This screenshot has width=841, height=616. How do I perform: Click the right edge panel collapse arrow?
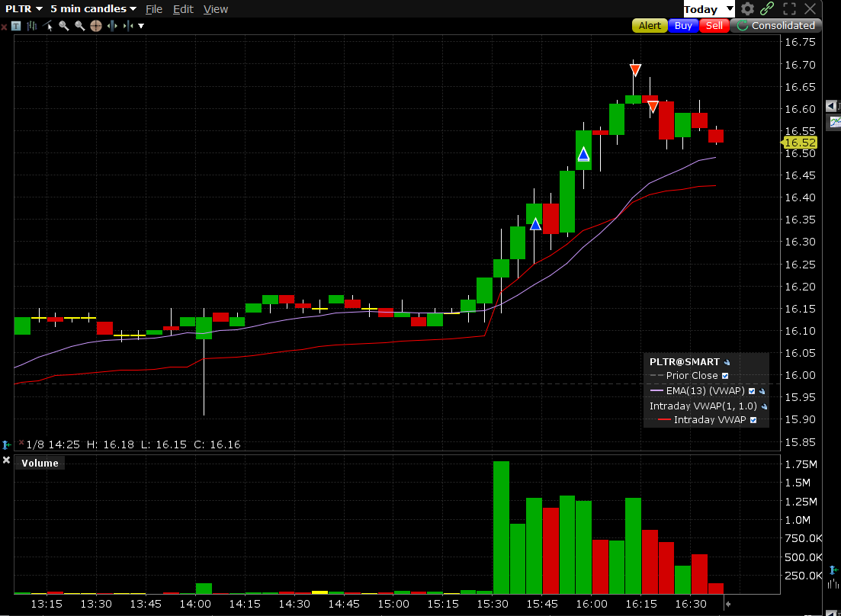[831, 106]
